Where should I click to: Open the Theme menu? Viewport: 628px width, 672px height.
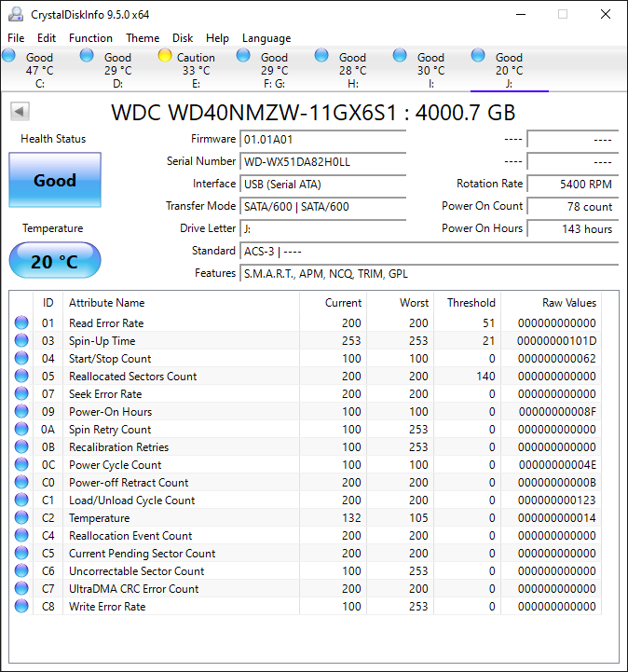point(143,38)
